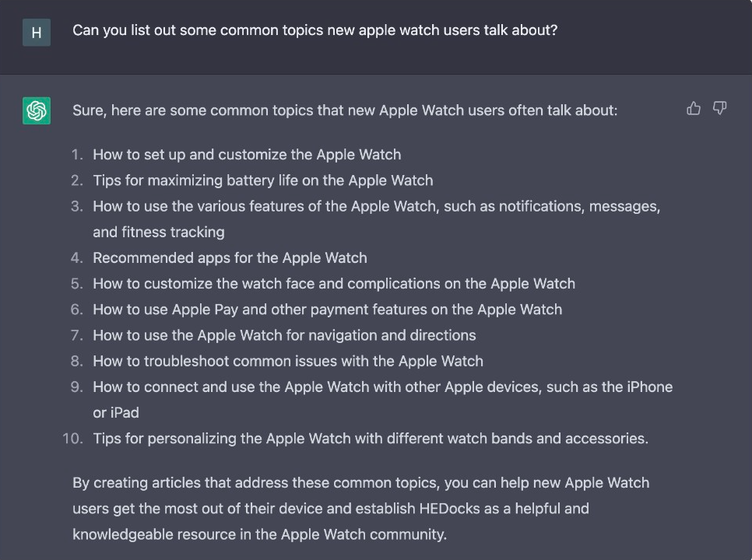The height and width of the screenshot is (560, 752).
Task: Click the closing line starting 'By creating articles'
Action: tap(360, 483)
